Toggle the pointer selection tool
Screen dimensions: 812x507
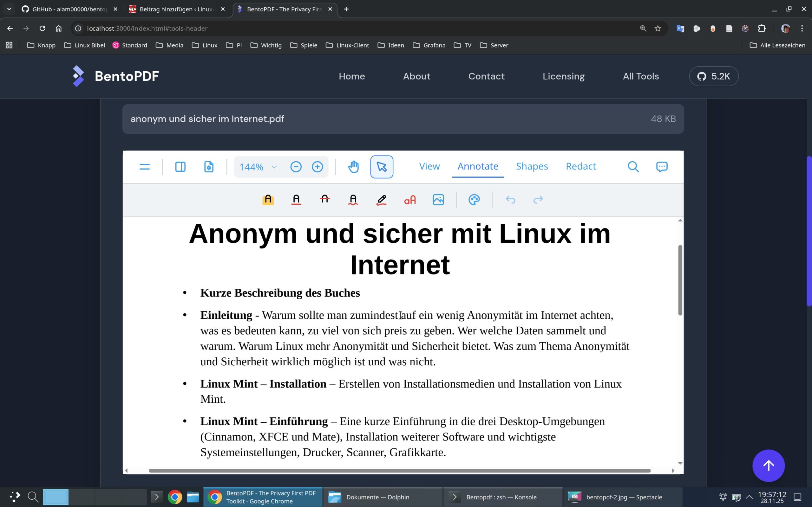click(382, 167)
